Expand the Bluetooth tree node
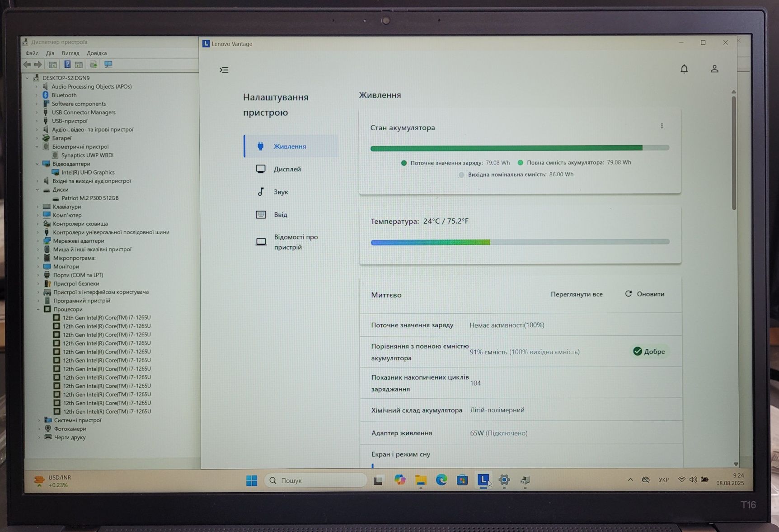 (x=37, y=95)
